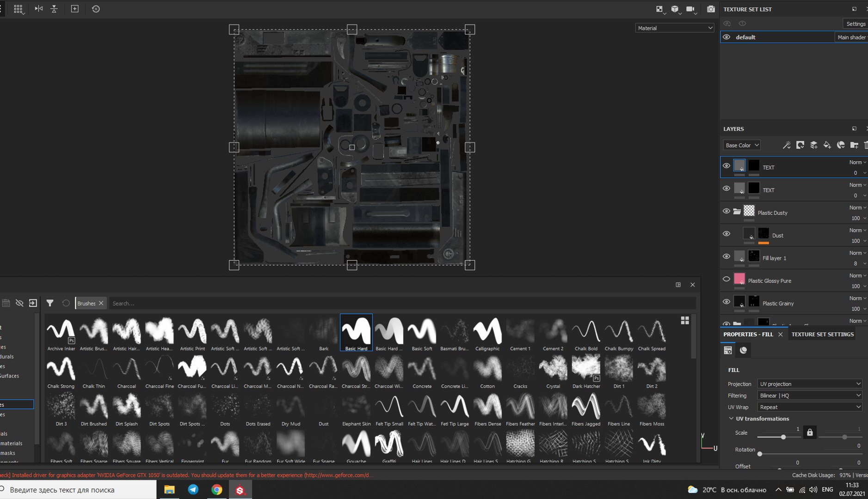Click the Windows search box in taskbar
The image size is (868, 499).
pyautogui.click(x=78, y=490)
